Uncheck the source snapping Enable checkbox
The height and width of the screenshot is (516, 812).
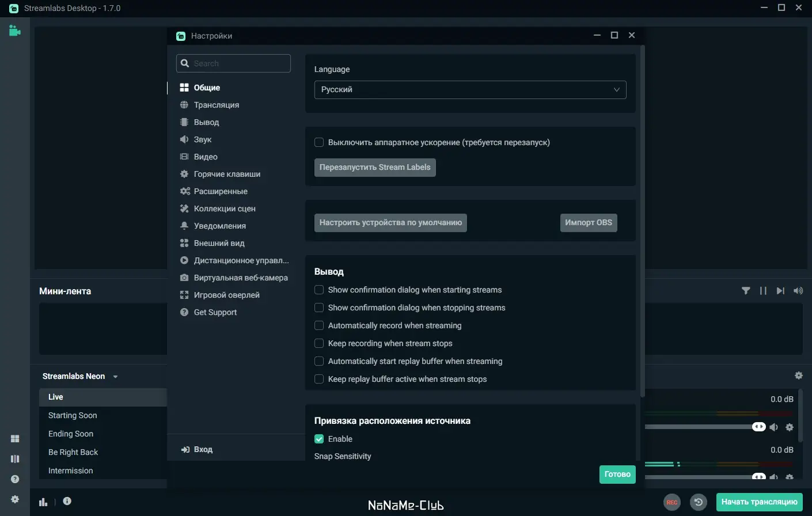click(x=319, y=439)
